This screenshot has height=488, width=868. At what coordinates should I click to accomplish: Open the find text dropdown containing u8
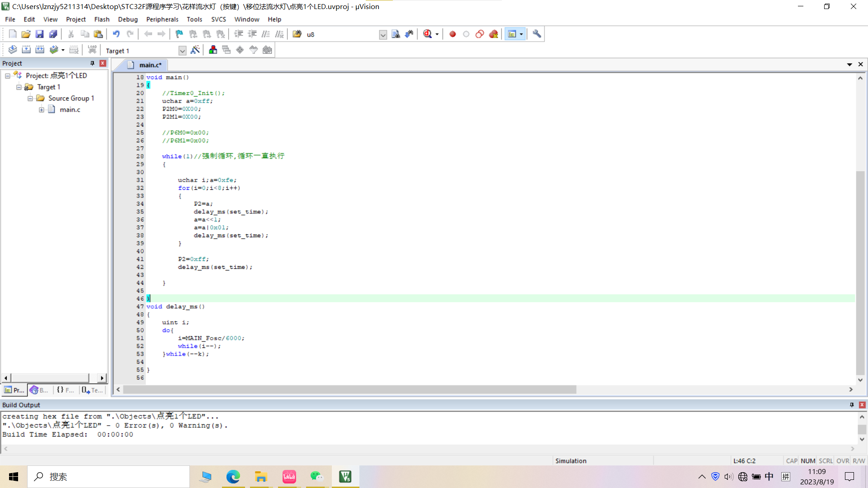tap(383, 35)
